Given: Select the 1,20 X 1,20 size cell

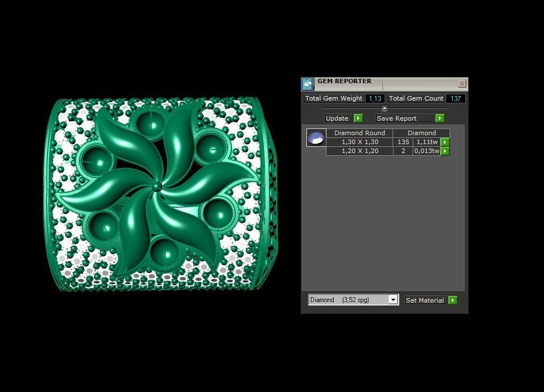Looking at the screenshot, I should [x=359, y=151].
